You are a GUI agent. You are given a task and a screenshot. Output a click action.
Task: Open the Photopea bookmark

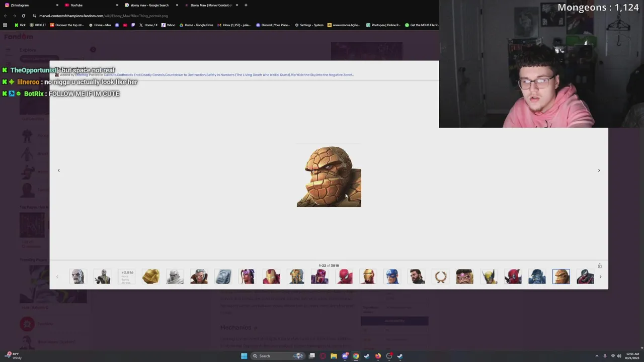coord(383,25)
